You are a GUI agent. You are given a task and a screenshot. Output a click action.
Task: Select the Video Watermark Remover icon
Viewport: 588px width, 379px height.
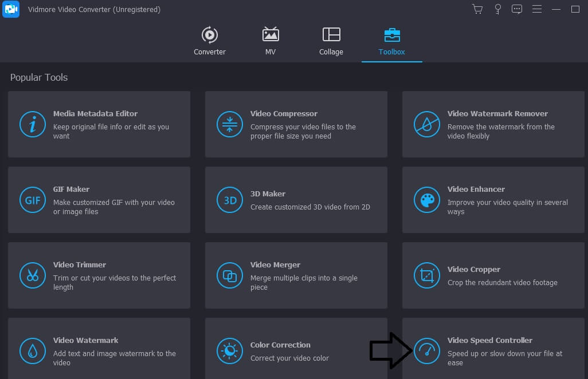tap(427, 124)
